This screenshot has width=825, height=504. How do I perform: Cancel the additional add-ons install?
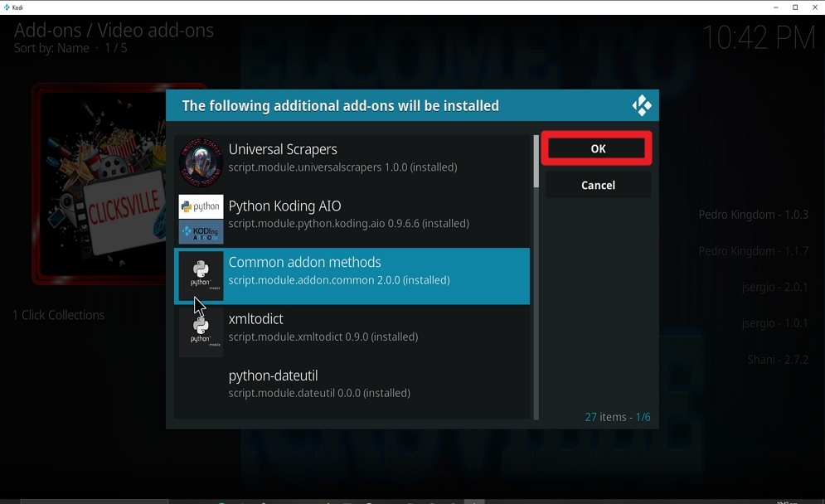coord(598,185)
